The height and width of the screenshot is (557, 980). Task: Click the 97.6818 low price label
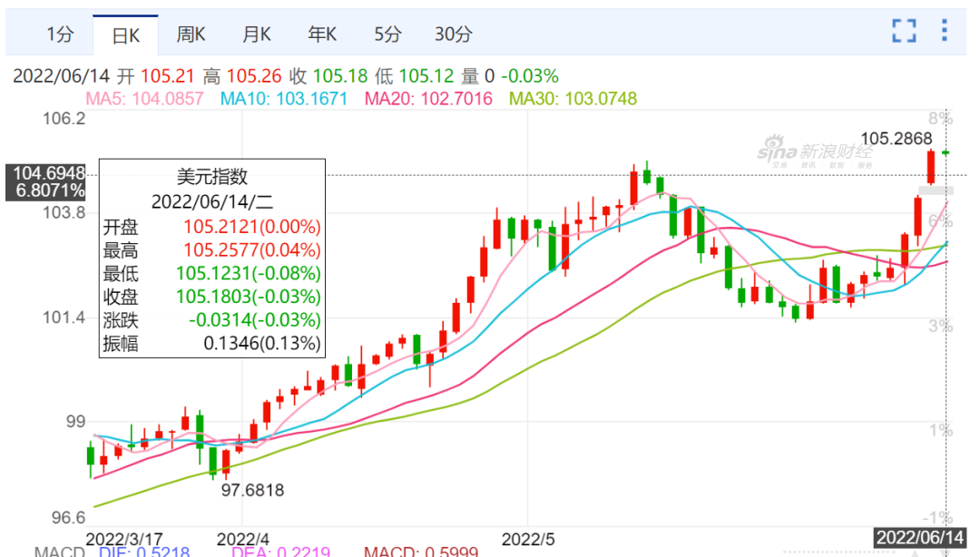pos(252,490)
